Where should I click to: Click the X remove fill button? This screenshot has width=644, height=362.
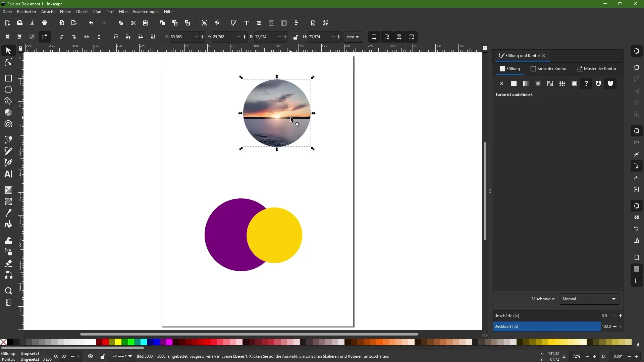pyautogui.click(x=501, y=83)
